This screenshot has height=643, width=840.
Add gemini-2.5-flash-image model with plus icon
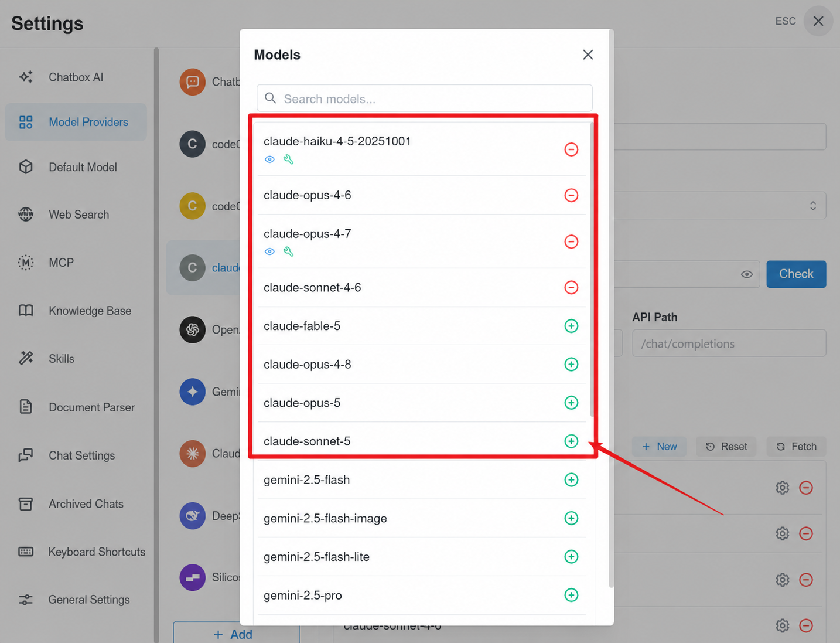(571, 518)
